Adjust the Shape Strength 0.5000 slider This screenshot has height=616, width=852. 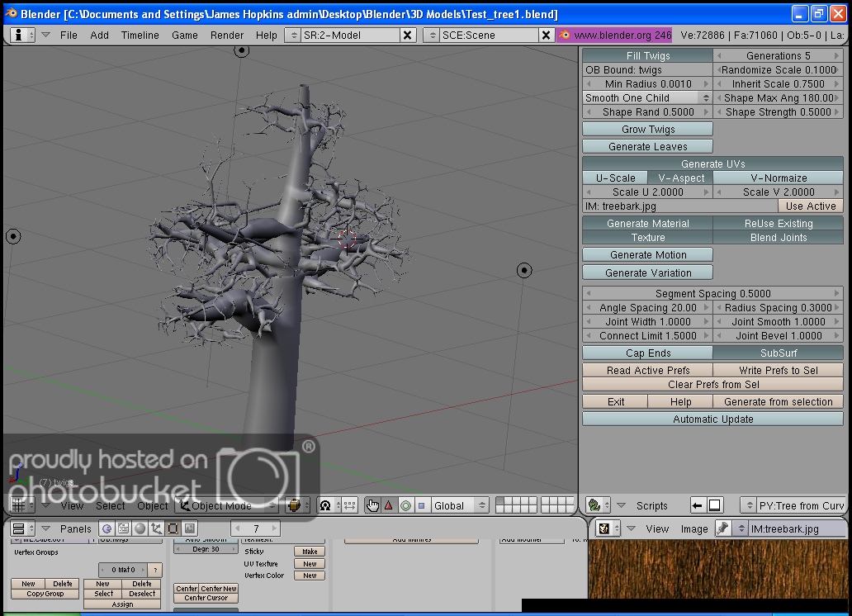(778, 112)
